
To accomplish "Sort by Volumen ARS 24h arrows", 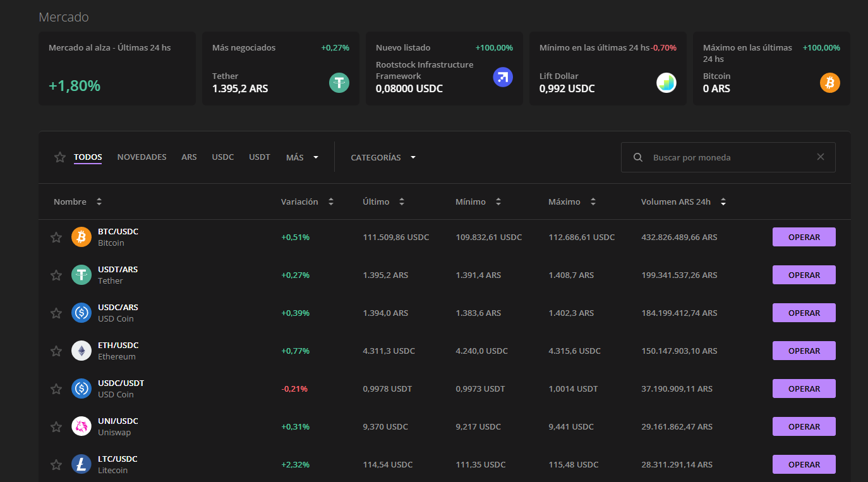I will [x=723, y=202].
